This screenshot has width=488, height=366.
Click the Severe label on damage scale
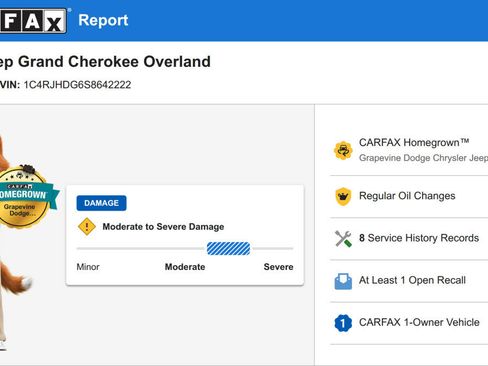point(278,267)
